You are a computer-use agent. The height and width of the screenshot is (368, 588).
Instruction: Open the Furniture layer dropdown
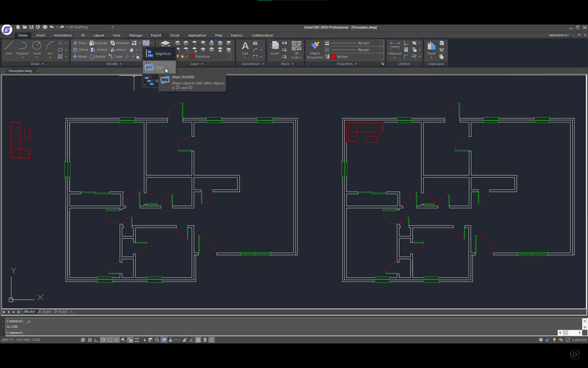[x=228, y=56]
